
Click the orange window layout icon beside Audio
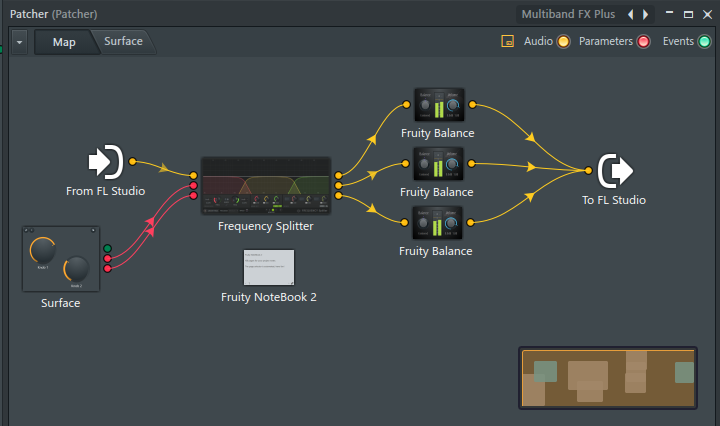(507, 41)
